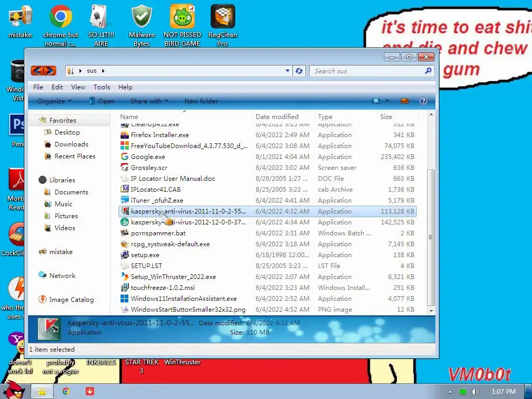
Task: Show hidden tray icons arrow
Action: click(450, 392)
